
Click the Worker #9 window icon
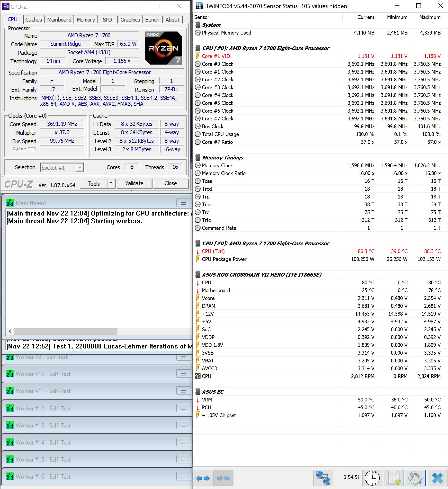[x=10, y=357]
